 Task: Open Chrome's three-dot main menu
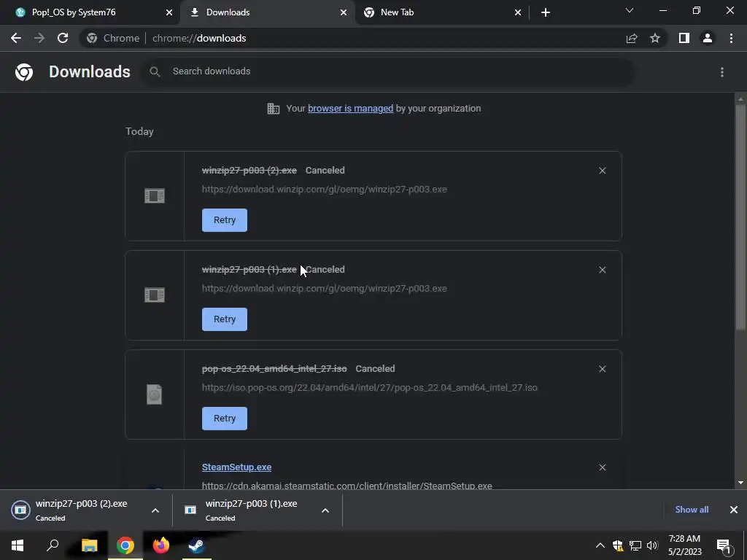click(x=731, y=38)
